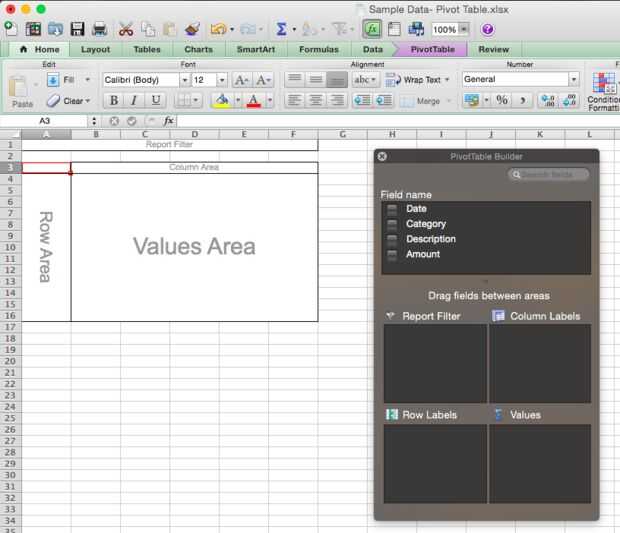620x533 pixels.
Task: Click the Name Box showing A3
Action: pyautogui.click(x=44, y=121)
